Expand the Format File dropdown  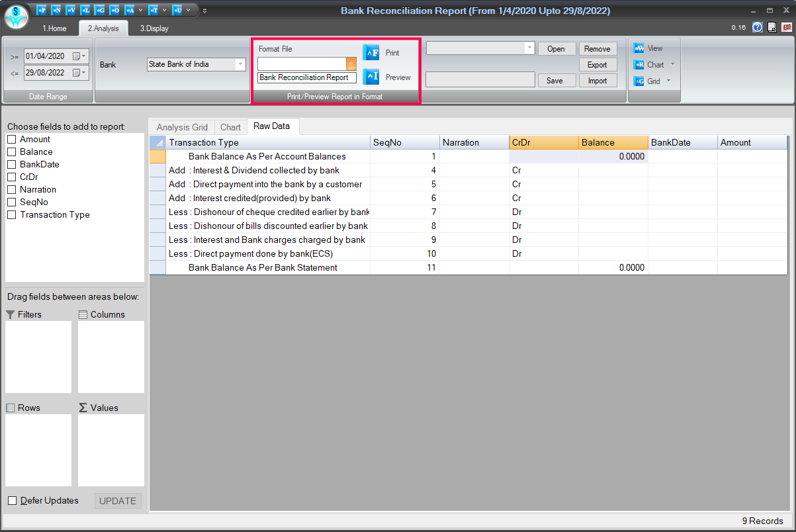[351, 64]
